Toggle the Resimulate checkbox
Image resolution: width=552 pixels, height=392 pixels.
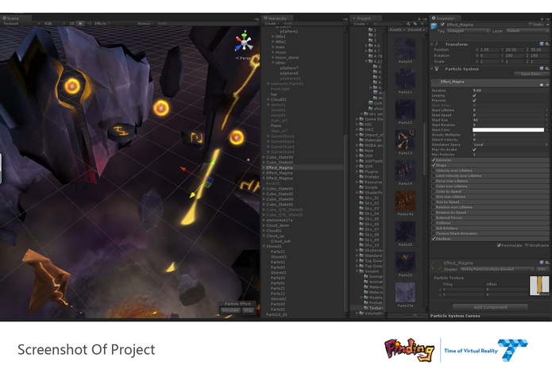coord(499,245)
